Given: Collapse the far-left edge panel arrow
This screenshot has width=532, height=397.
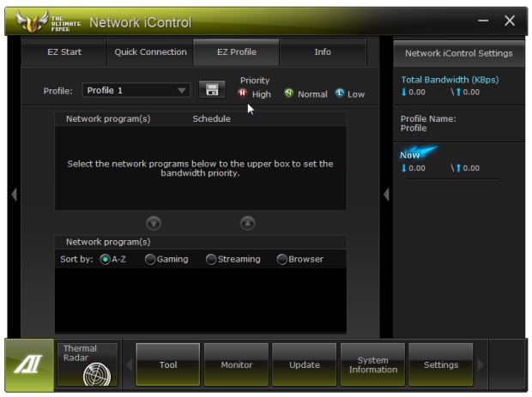Looking at the screenshot, I should [14, 195].
